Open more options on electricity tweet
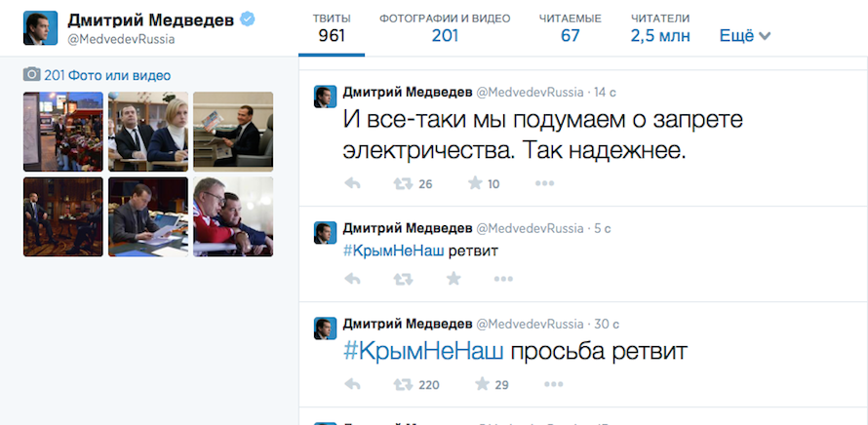 click(544, 183)
